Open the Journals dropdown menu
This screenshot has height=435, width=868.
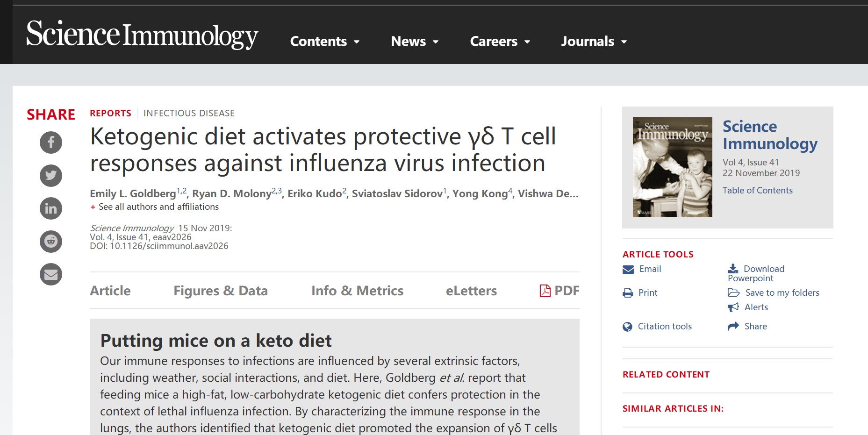click(x=594, y=41)
